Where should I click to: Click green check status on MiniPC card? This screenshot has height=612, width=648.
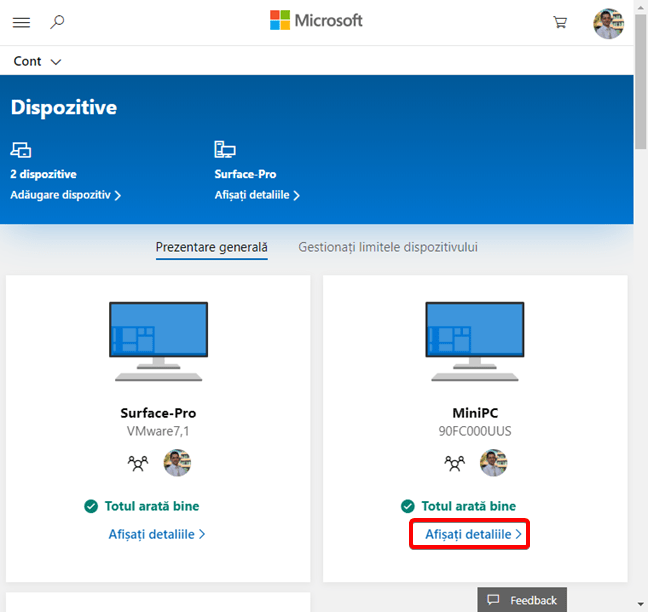[x=458, y=506]
